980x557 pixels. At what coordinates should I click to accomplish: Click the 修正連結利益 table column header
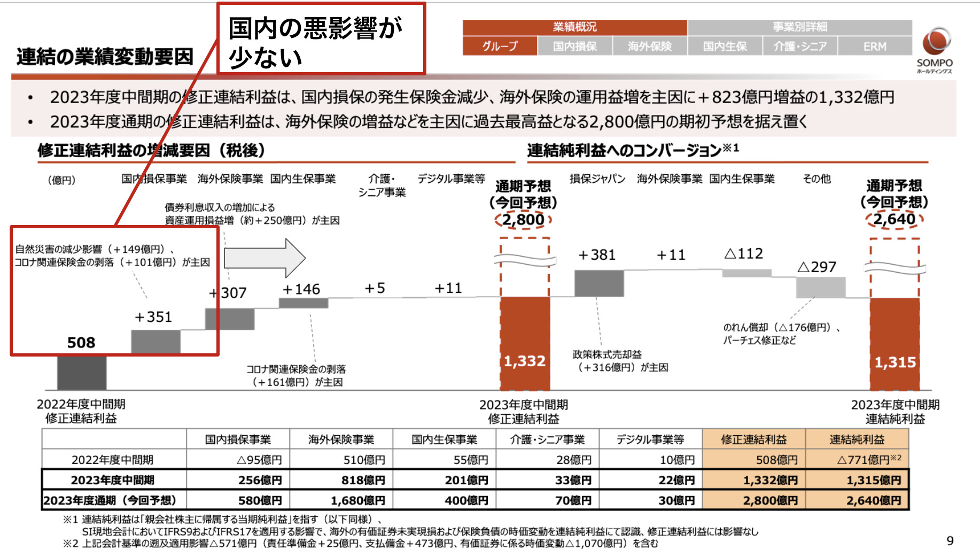click(753, 439)
